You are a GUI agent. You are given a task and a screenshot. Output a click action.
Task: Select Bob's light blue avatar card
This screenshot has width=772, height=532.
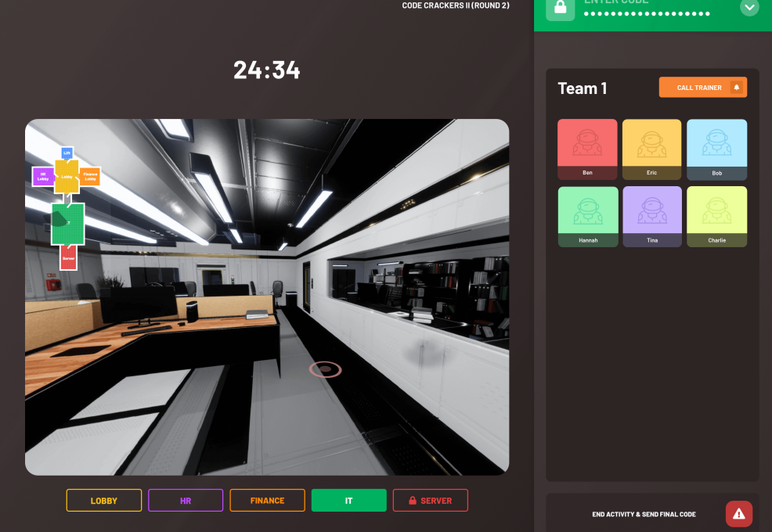tap(716, 149)
